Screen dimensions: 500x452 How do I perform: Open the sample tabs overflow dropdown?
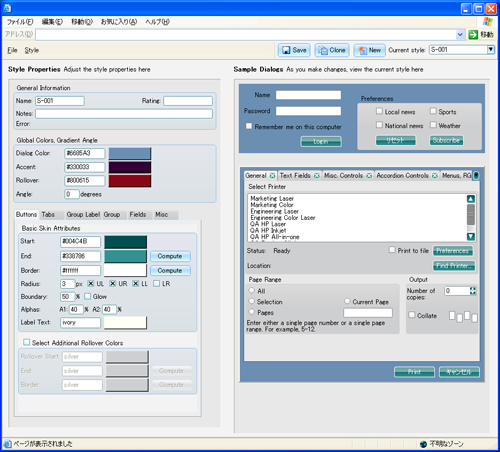[x=476, y=175]
